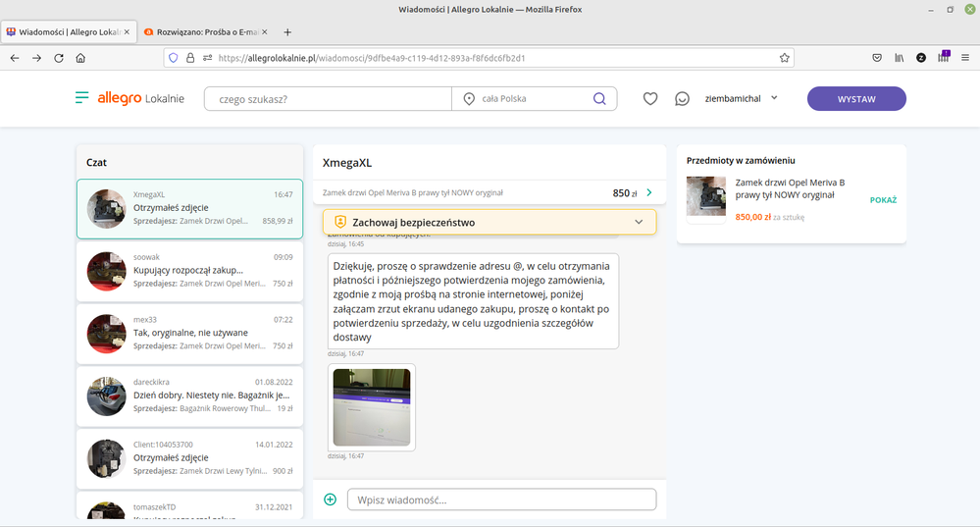
Task: Open tomaszekTD conversation
Action: (190, 505)
